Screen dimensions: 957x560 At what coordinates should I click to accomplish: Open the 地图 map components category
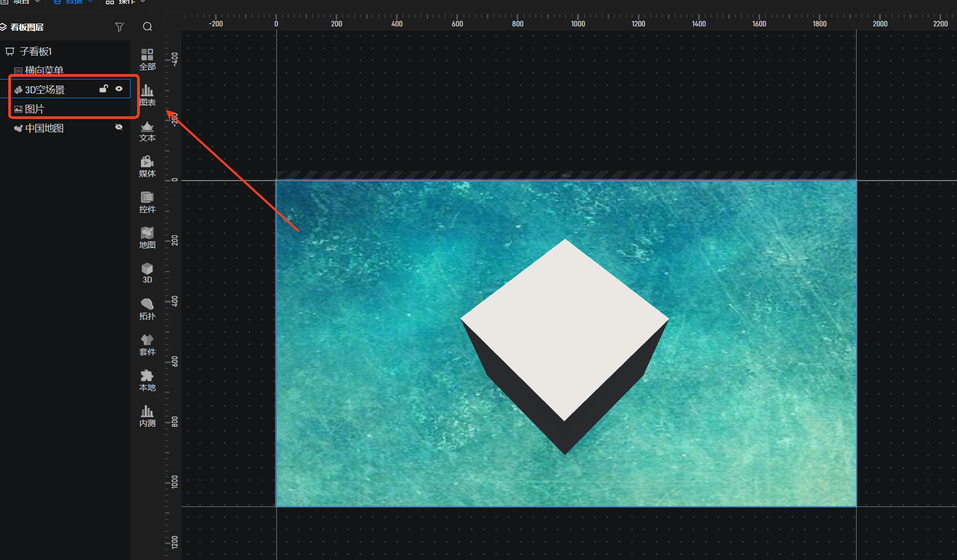click(x=147, y=237)
